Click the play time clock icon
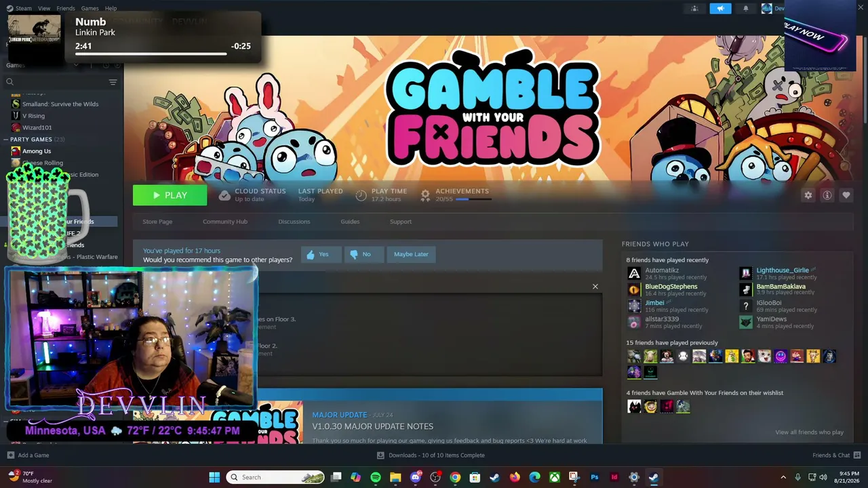868x488 pixels. tap(361, 195)
